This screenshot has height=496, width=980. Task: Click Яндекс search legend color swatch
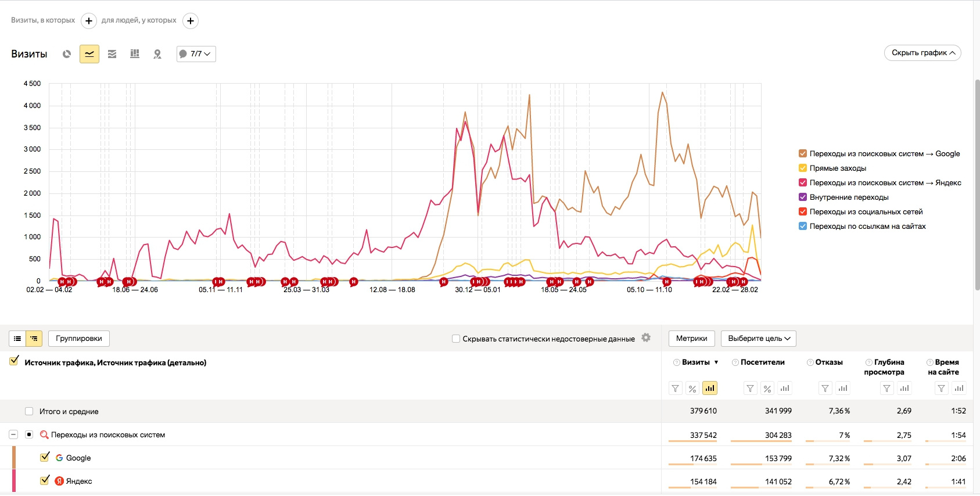803,182
